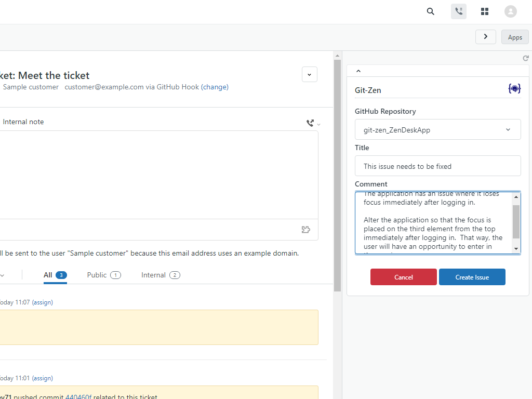Open the products grid icon
Viewport: 532px width, 399px height.
485,11
